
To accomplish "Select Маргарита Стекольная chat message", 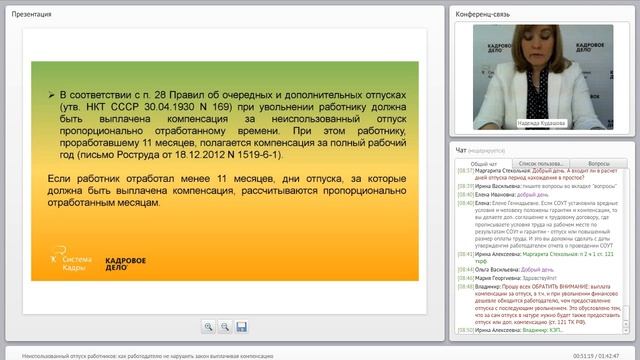I will coord(538,174).
